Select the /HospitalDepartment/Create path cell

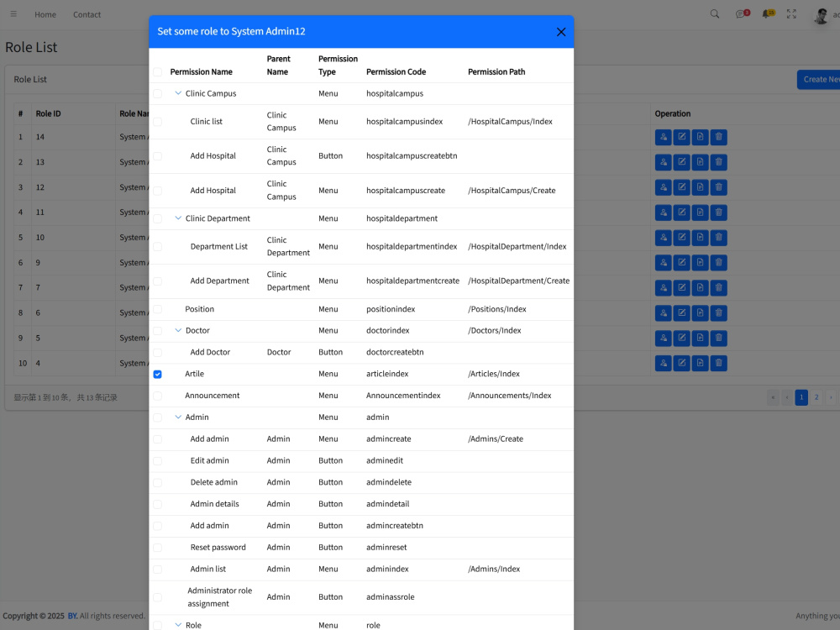pyautogui.click(x=518, y=281)
